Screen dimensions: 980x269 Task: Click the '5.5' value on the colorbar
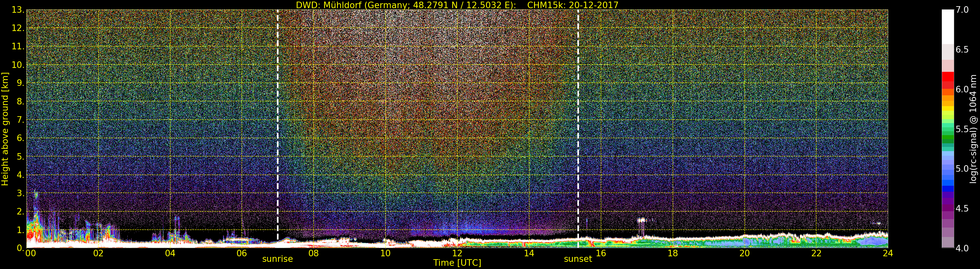pyautogui.click(x=962, y=129)
